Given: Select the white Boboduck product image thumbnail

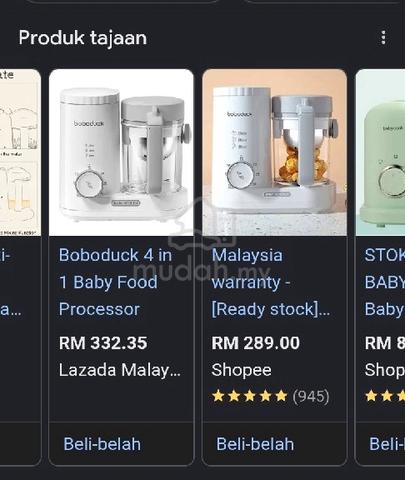Looking at the screenshot, I should click(x=121, y=152).
